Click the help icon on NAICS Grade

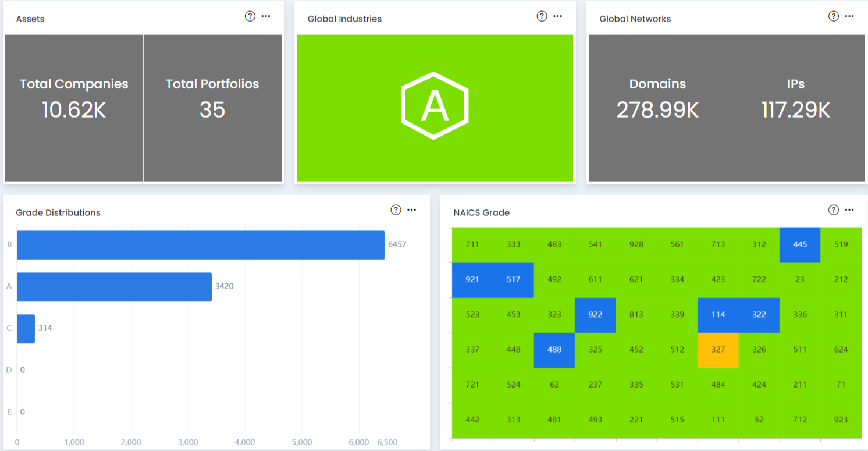point(834,210)
